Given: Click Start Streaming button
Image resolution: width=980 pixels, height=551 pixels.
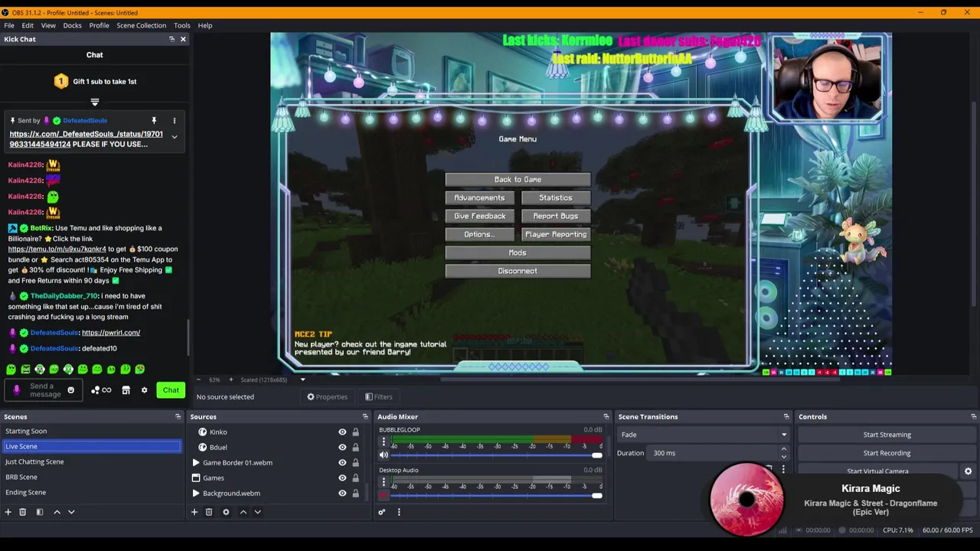Looking at the screenshot, I should [x=887, y=435].
